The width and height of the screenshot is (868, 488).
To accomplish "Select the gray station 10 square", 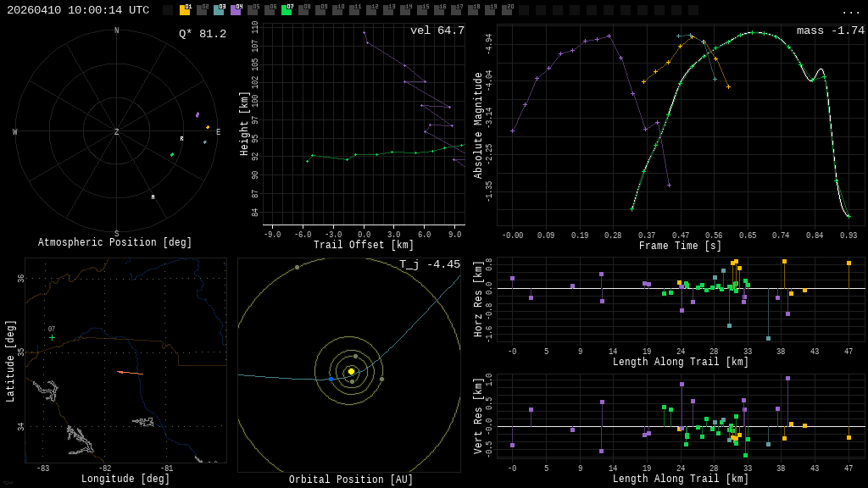I will [337, 10].
